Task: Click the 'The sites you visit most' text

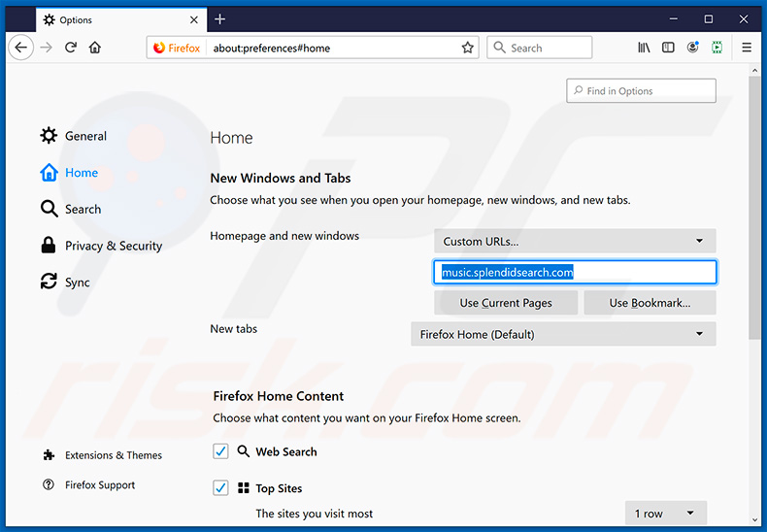Action: pos(314,514)
